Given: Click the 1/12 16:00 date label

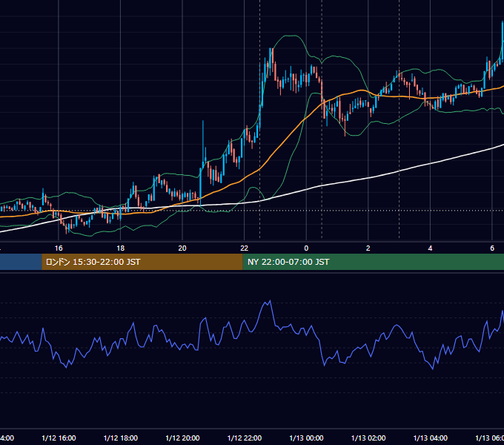Looking at the screenshot, I should (59, 438).
